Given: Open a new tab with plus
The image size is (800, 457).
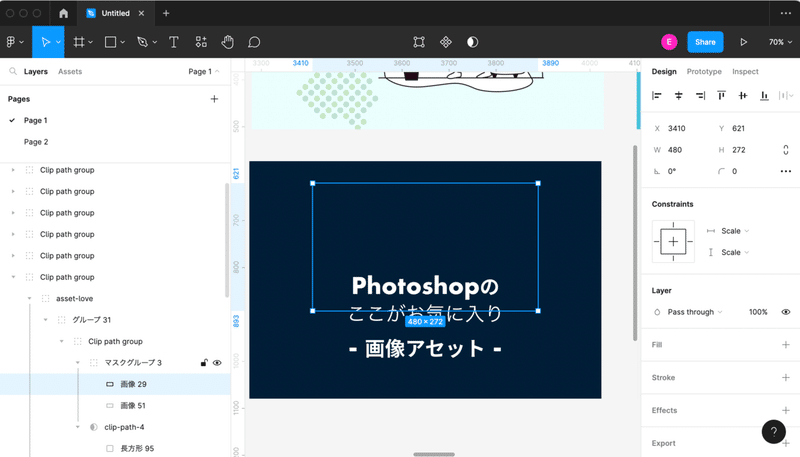Looking at the screenshot, I should coord(166,13).
